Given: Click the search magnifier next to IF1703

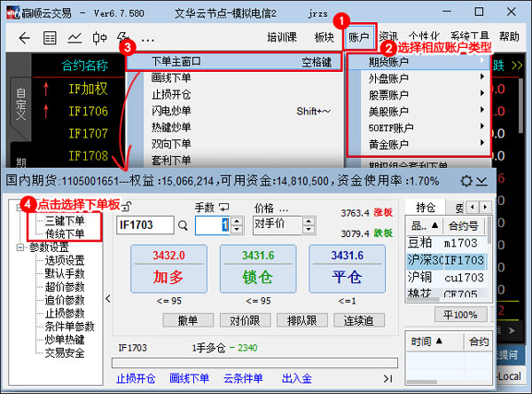Looking at the screenshot, I should tap(183, 225).
